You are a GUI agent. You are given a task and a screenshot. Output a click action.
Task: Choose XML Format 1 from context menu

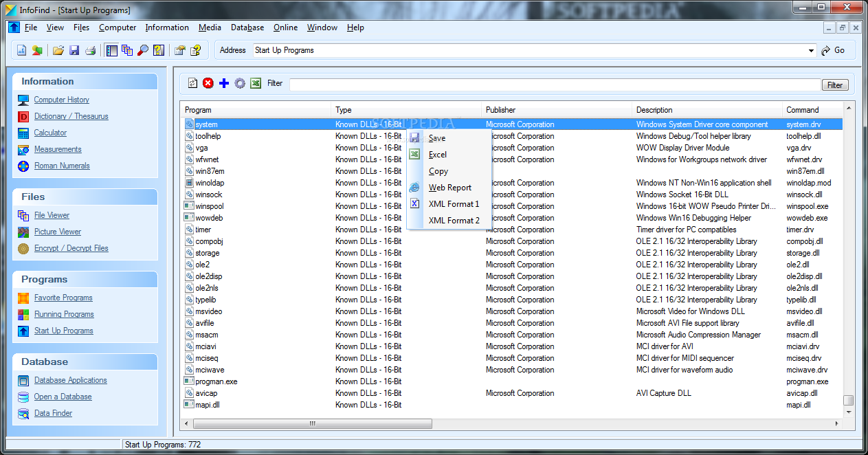click(x=449, y=204)
